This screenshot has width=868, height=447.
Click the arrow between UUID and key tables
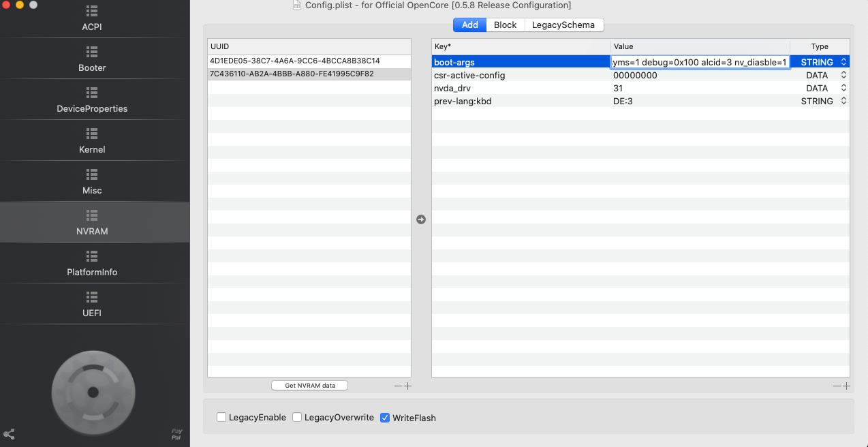pos(421,219)
